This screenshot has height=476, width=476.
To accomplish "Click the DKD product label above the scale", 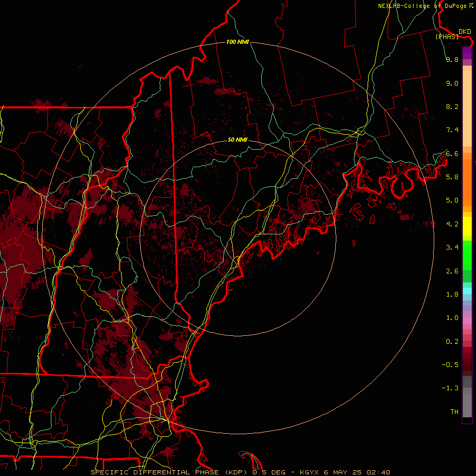I will click(465, 31).
